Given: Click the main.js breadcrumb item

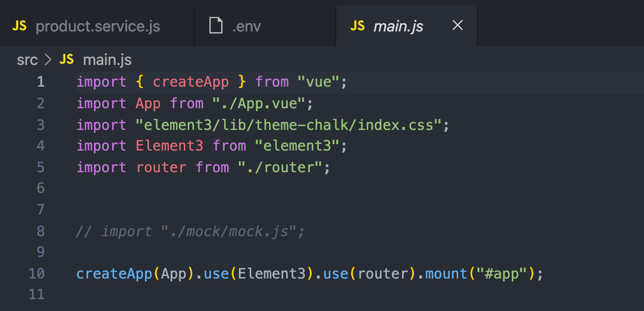Looking at the screenshot, I should coord(107,60).
